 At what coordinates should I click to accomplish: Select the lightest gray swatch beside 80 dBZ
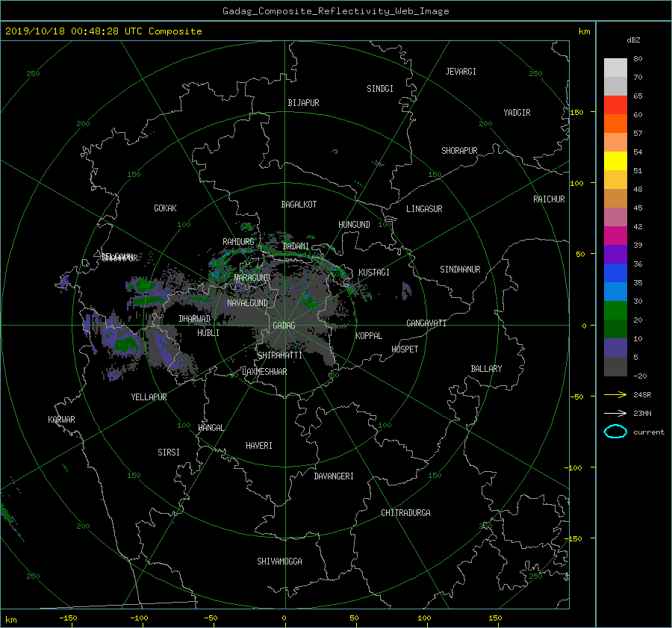tap(615, 68)
